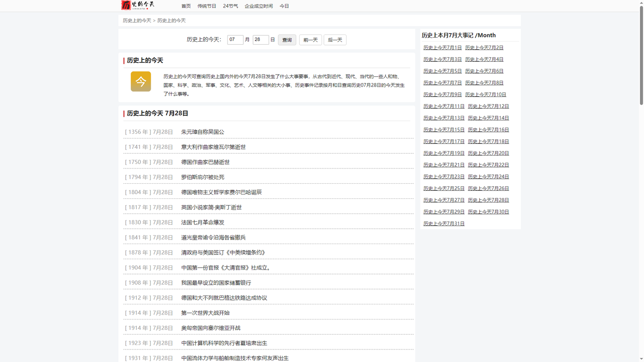Click the date text [ 1912 年 ] 7月28日
The height and width of the screenshot is (362, 644).
[x=149, y=298]
